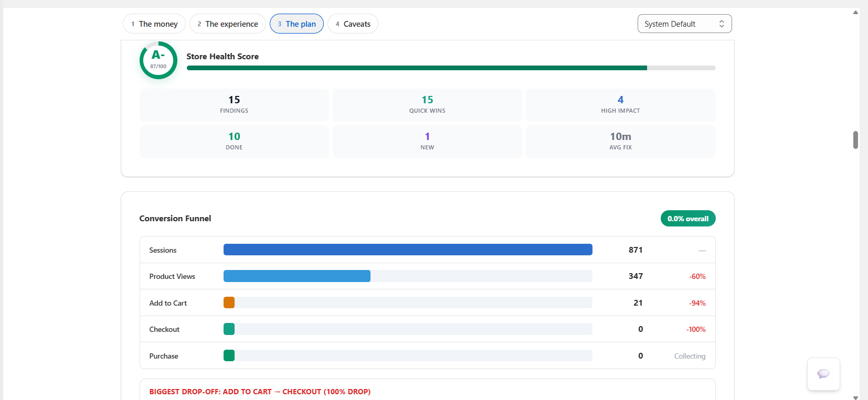The width and height of the screenshot is (868, 400).
Task: Click the 1 New stat card
Action: (427, 142)
